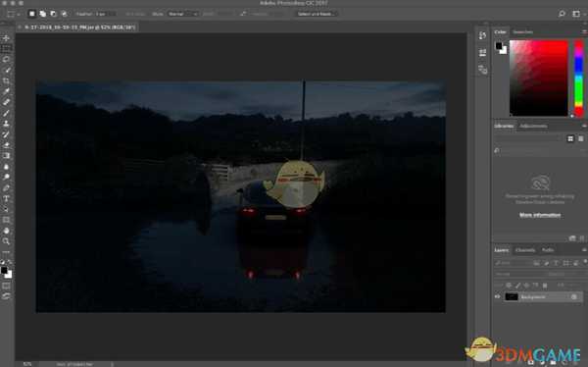Select the Move tool
The height and width of the screenshot is (367, 588).
pyautogui.click(x=7, y=38)
